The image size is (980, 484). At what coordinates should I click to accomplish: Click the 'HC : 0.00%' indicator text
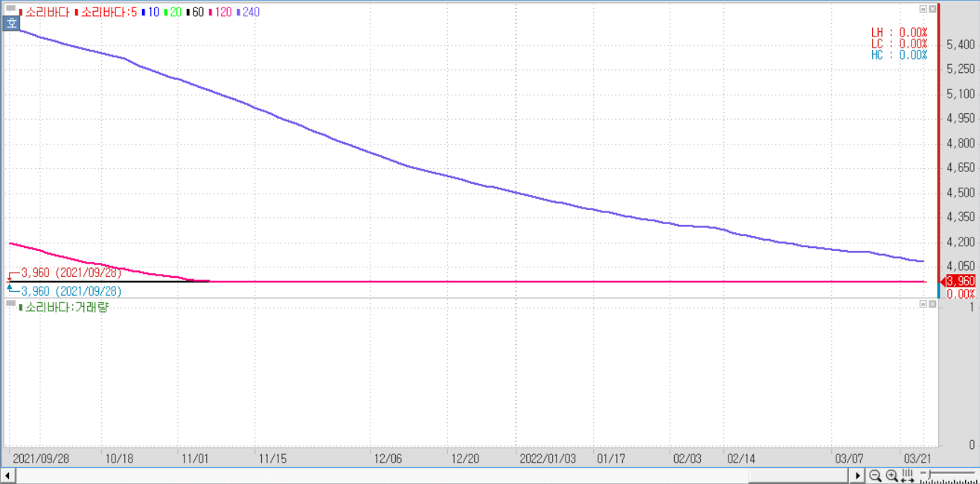click(899, 55)
